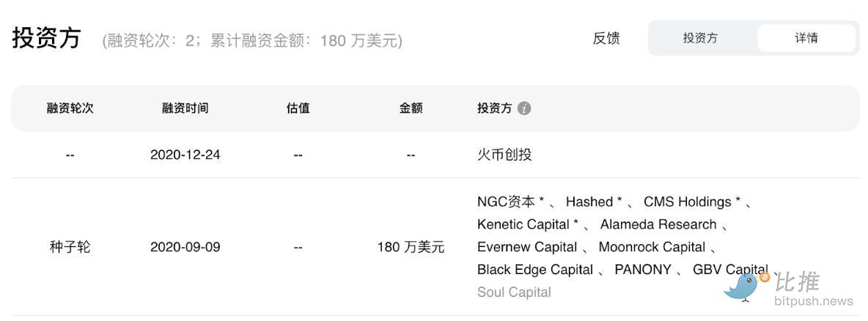Open the NGC资本 investor link
The width and height of the screenshot is (868, 321).
pyautogui.click(x=506, y=202)
